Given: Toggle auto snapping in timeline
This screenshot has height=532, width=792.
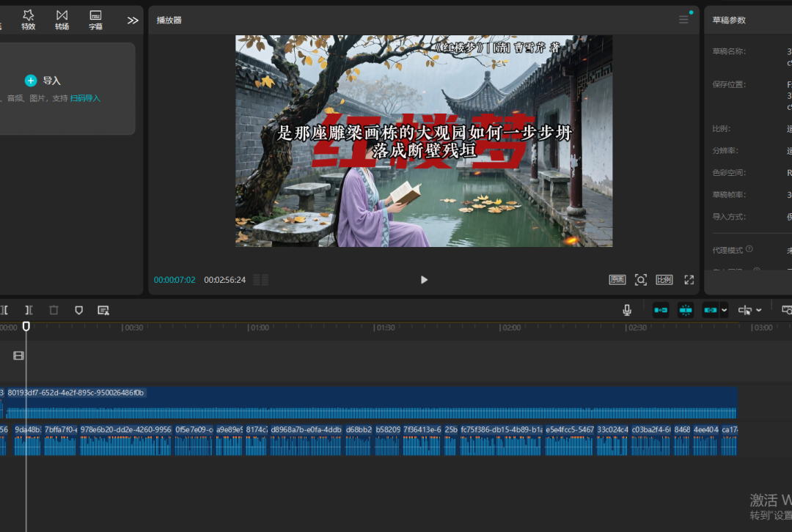Looking at the screenshot, I should pyautogui.click(x=686, y=310).
